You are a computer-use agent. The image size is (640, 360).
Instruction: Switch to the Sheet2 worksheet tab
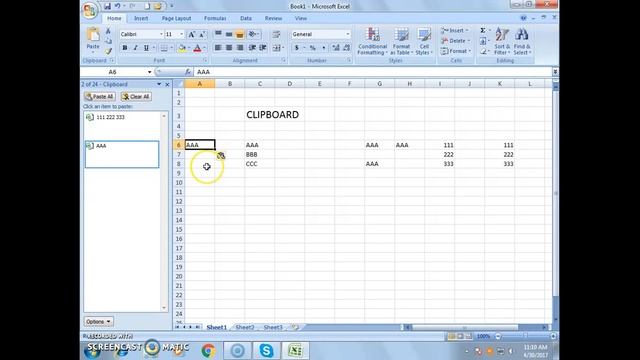[x=245, y=327]
